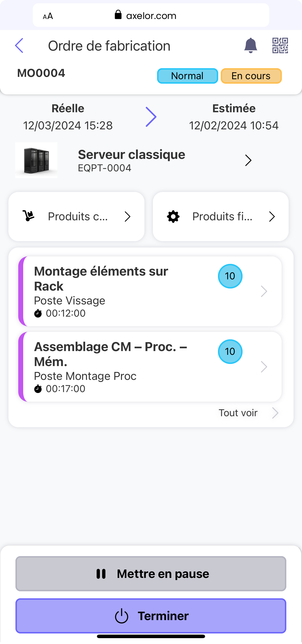Expand Serveur classique product details chevron

pyautogui.click(x=248, y=160)
